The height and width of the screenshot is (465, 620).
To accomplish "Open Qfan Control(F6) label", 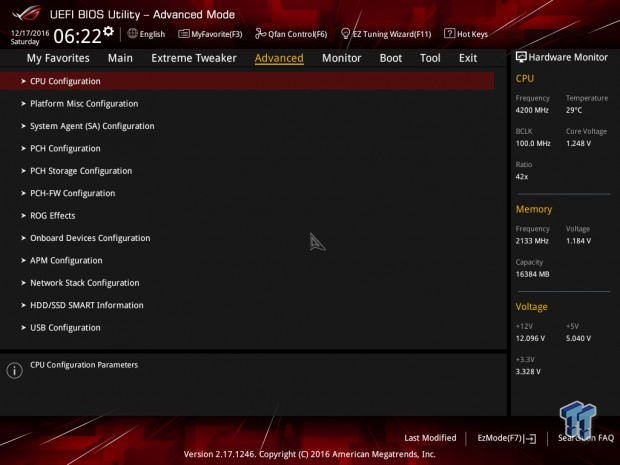I will [298, 34].
